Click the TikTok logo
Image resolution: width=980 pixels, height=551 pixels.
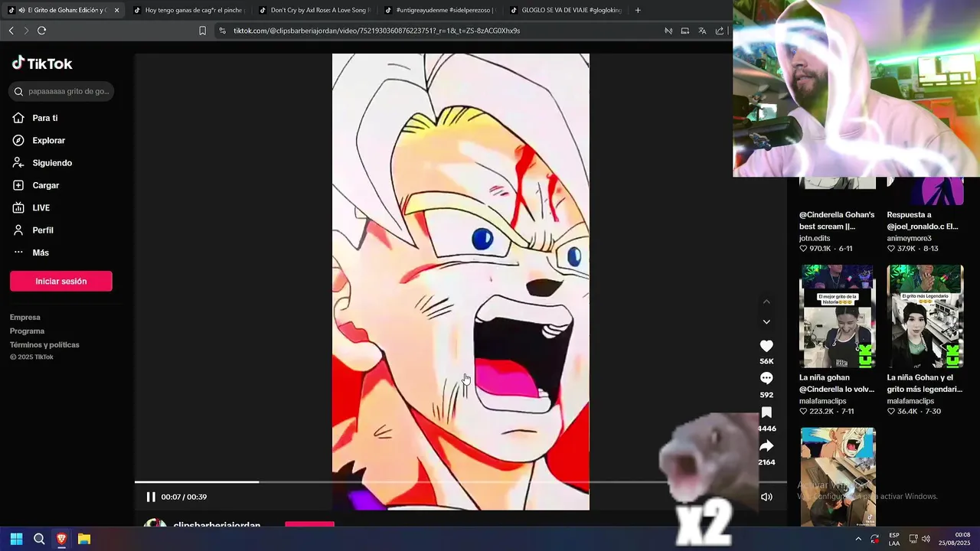click(x=42, y=64)
